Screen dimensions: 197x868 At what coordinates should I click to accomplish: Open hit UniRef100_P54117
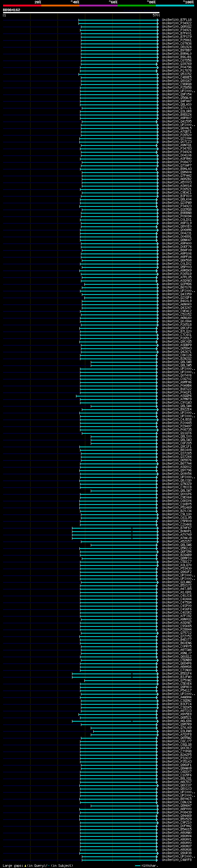coord(177,690)
